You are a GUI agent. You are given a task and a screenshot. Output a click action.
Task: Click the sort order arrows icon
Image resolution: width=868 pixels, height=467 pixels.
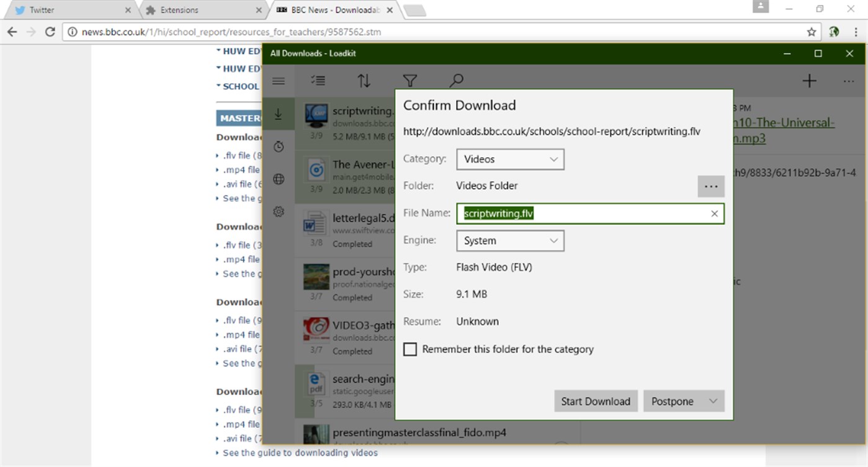pos(364,80)
